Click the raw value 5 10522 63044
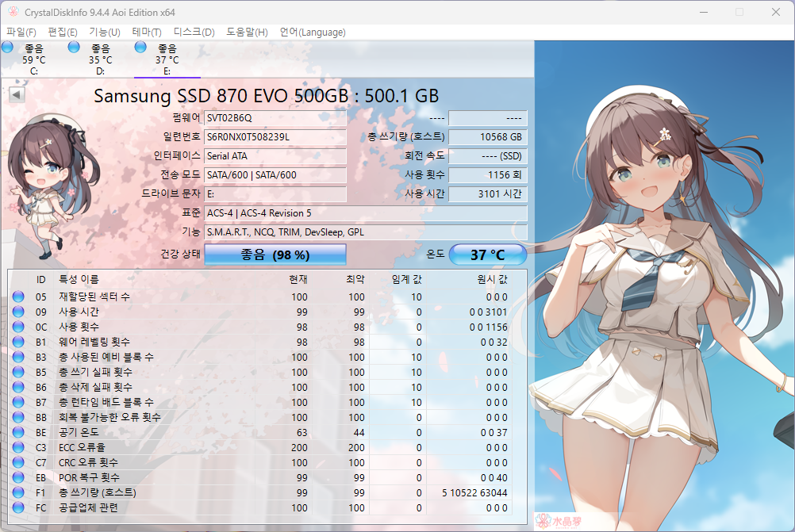Image resolution: width=795 pixels, height=532 pixels. tap(474, 492)
